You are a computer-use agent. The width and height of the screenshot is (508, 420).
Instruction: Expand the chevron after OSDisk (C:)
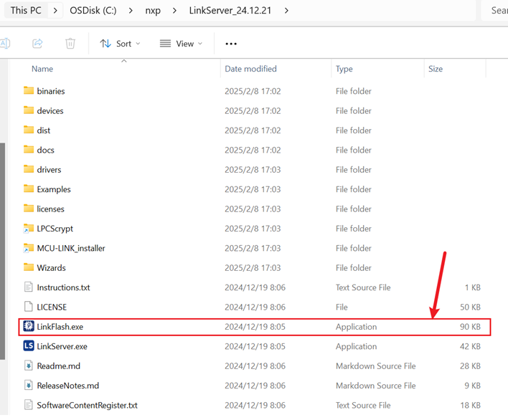pos(128,11)
